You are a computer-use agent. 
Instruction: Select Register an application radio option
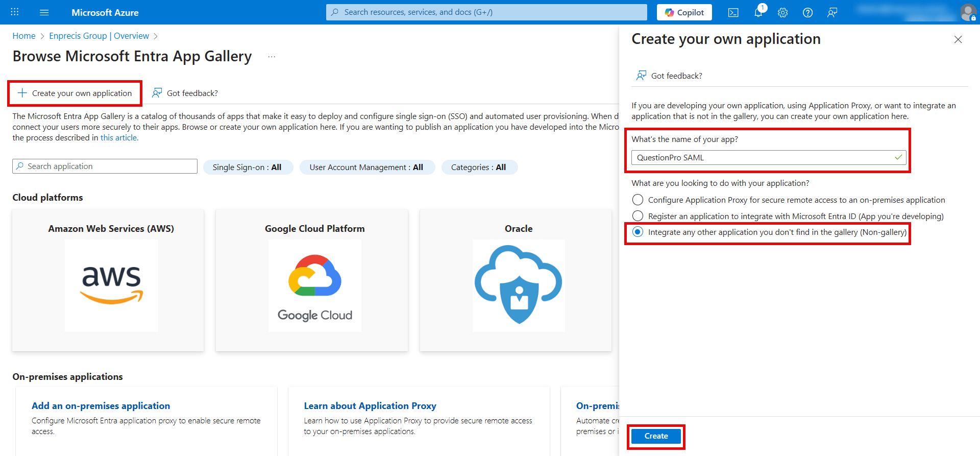tap(638, 216)
